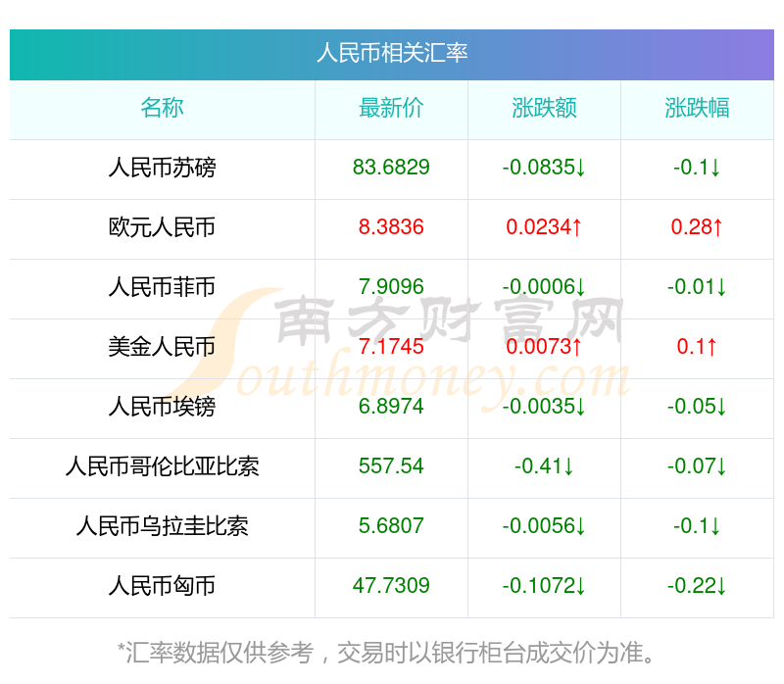Select the 人民币乌拉圭比索 row name
784x684 pixels.
162,526
